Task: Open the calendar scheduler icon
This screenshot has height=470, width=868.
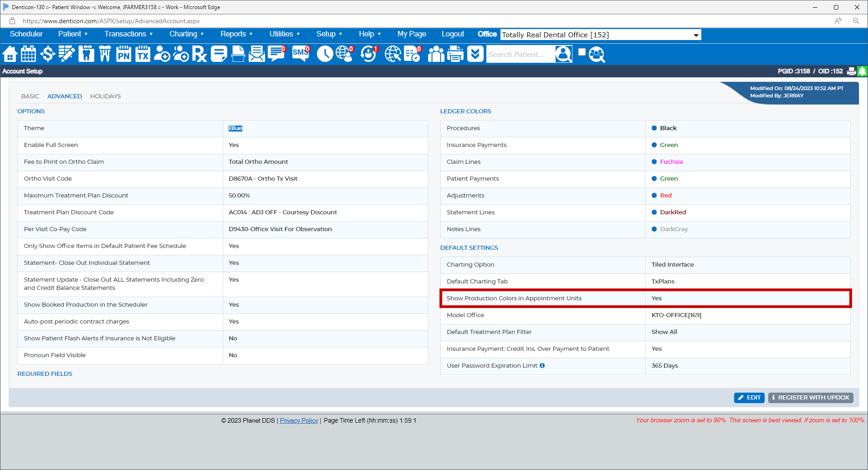Action: 29,54
